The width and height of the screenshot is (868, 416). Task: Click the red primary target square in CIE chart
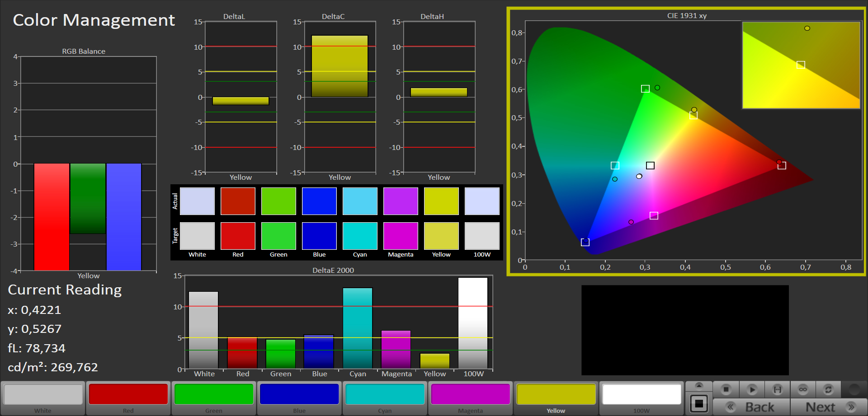(x=782, y=166)
